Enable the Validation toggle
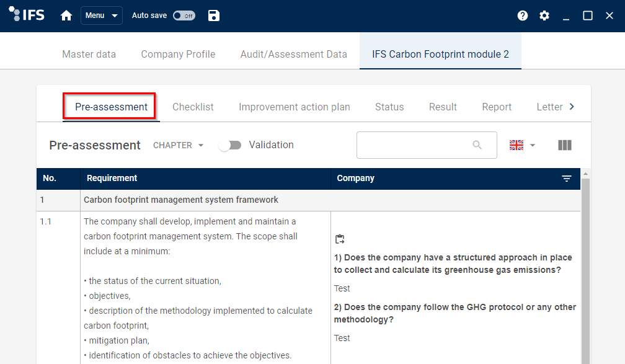This screenshot has height=364, width=625. [230, 145]
